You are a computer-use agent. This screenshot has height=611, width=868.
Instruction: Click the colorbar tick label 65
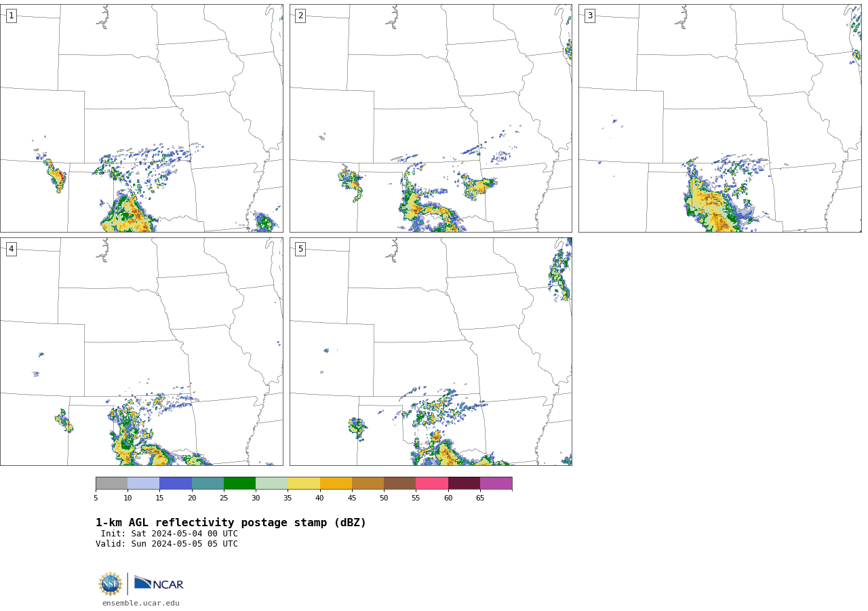pos(480,498)
